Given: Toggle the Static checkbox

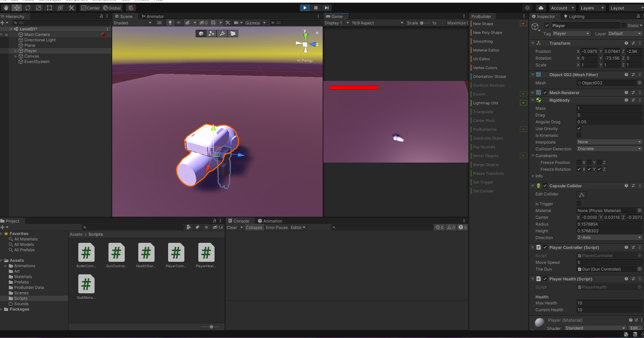Looking at the screenshot, I should [624, 25].
